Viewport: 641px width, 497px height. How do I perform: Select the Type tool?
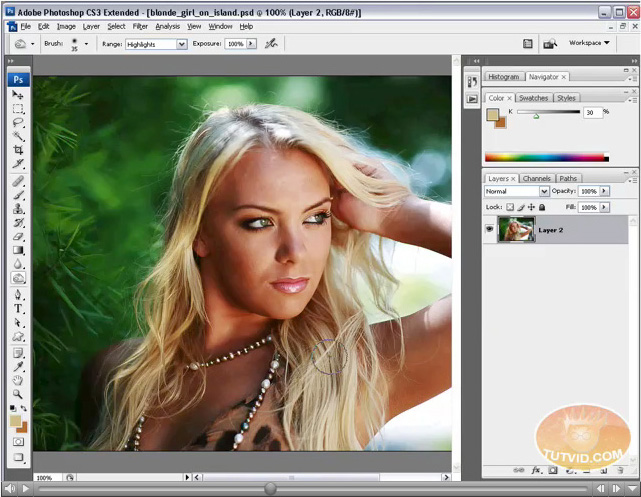point(18,309)
